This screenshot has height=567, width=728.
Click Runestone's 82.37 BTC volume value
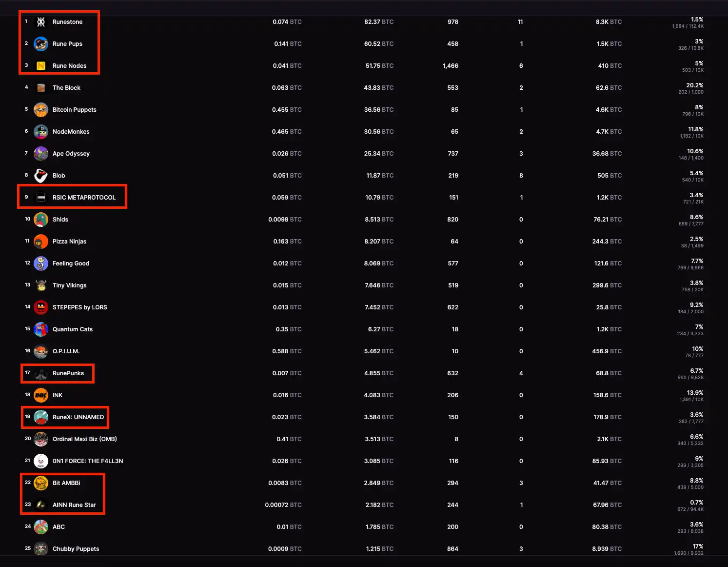(378, 22)
